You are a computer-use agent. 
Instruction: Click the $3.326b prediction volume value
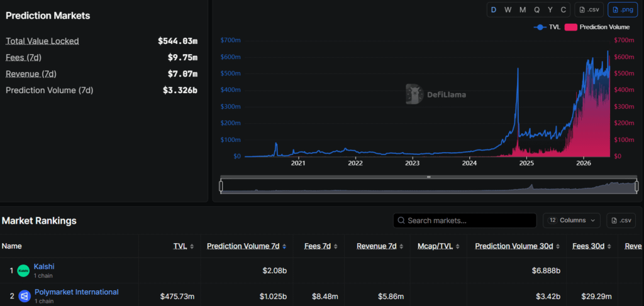coord(180,90)
